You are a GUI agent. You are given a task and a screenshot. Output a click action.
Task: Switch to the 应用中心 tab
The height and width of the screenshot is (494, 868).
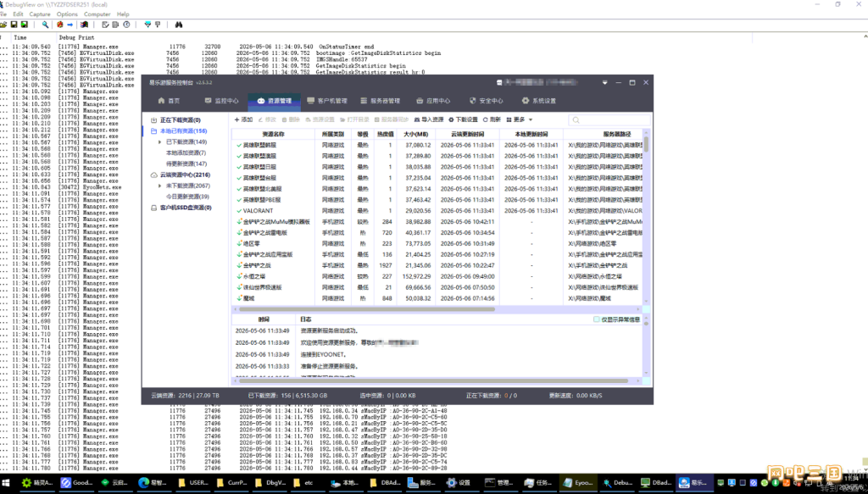pyautogui.click(x=433, y=101)
